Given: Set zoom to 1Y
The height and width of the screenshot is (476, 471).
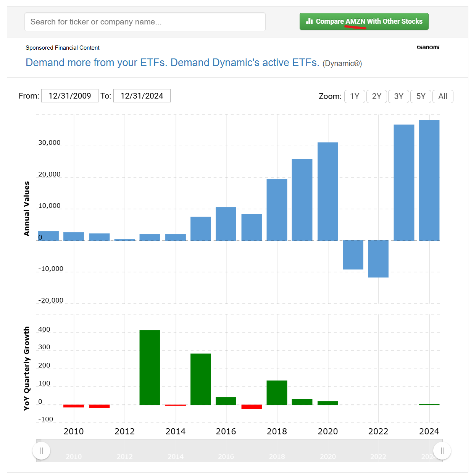Looking at the screenshot, I should [355, 96].
